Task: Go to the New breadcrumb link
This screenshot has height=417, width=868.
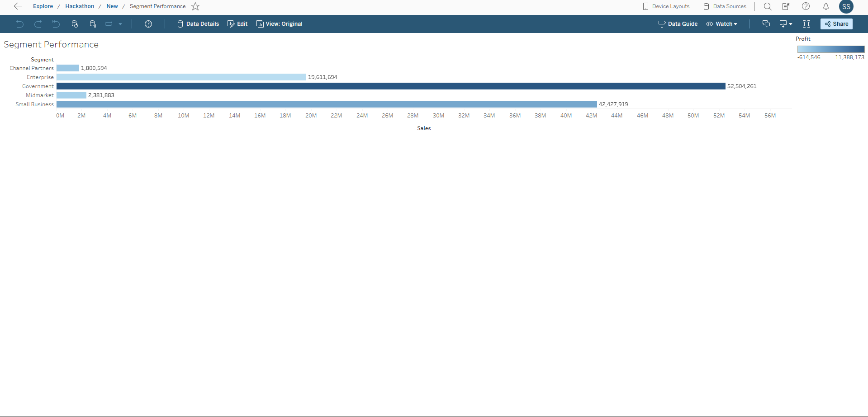Action: [112, 6]
